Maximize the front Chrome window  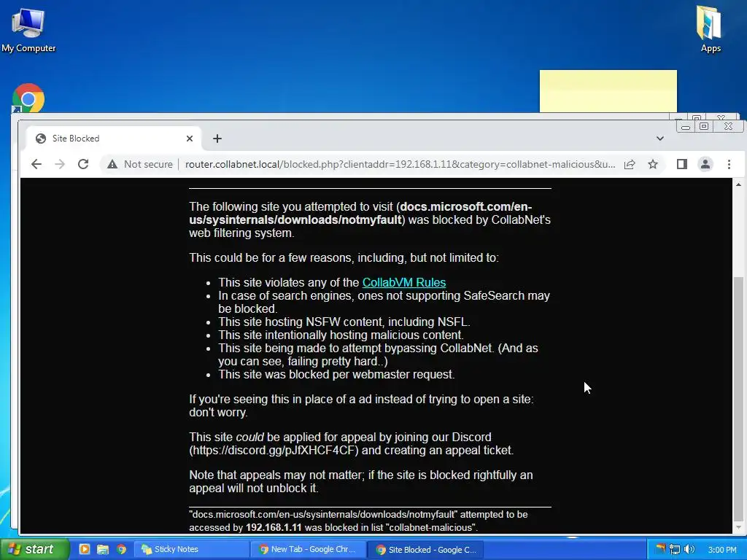coord(704,126)
